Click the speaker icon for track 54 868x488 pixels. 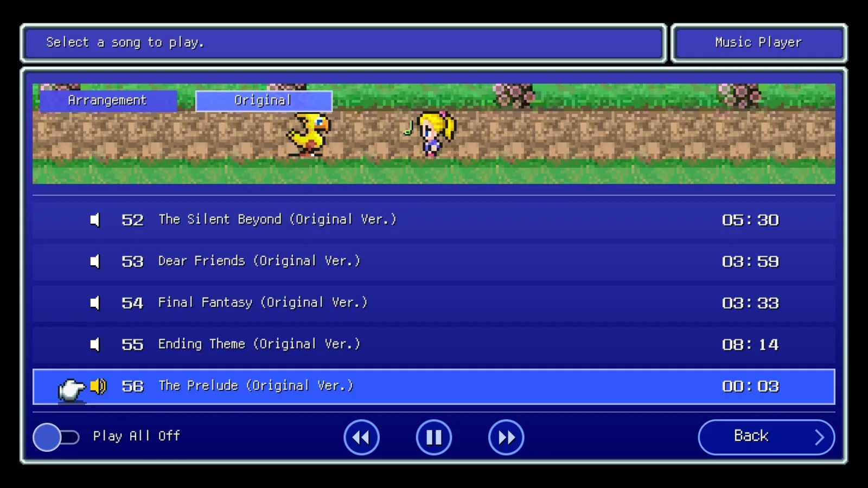click(95, 303)
